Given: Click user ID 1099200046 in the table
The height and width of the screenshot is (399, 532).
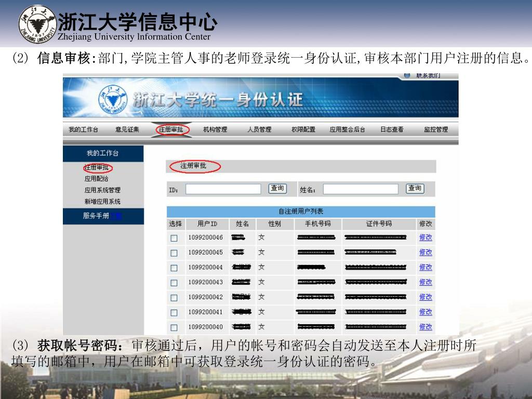Looking at the screenshot, I should point(206,237).
